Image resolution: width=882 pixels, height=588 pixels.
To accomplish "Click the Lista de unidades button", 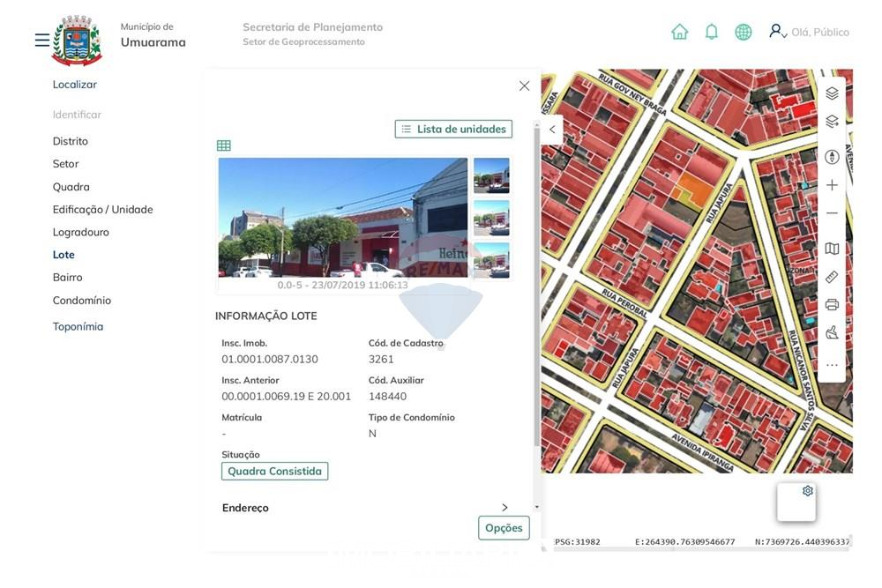I will tap(453, 129).
